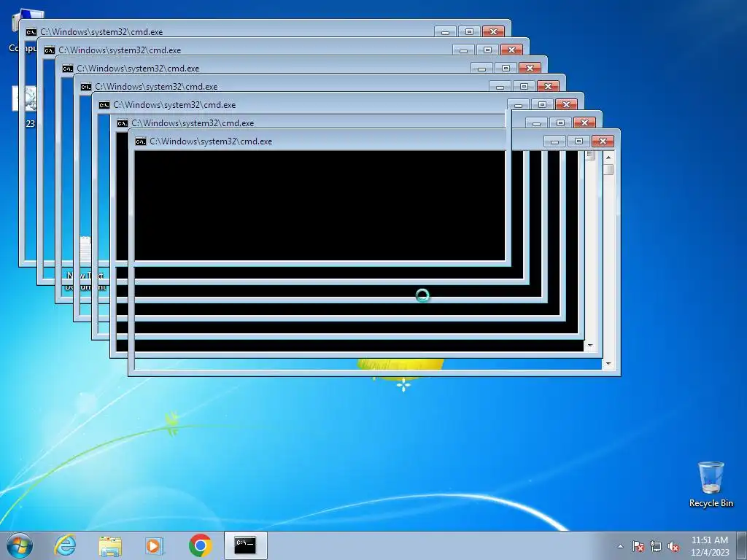The image size is (747, 560).
Task: Close the uppermost cmd.exe window
Action: [493, 31]
